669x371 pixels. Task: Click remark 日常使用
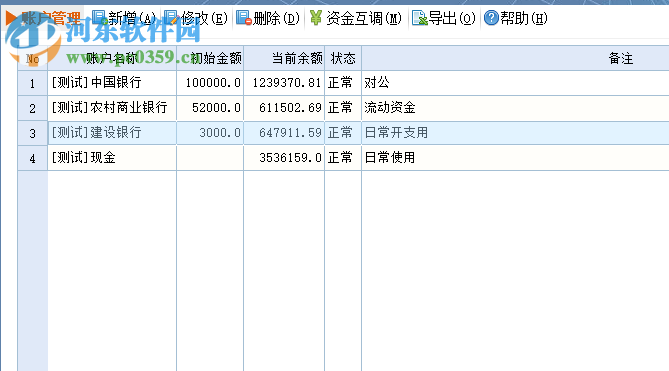click(x=390, y=158)
